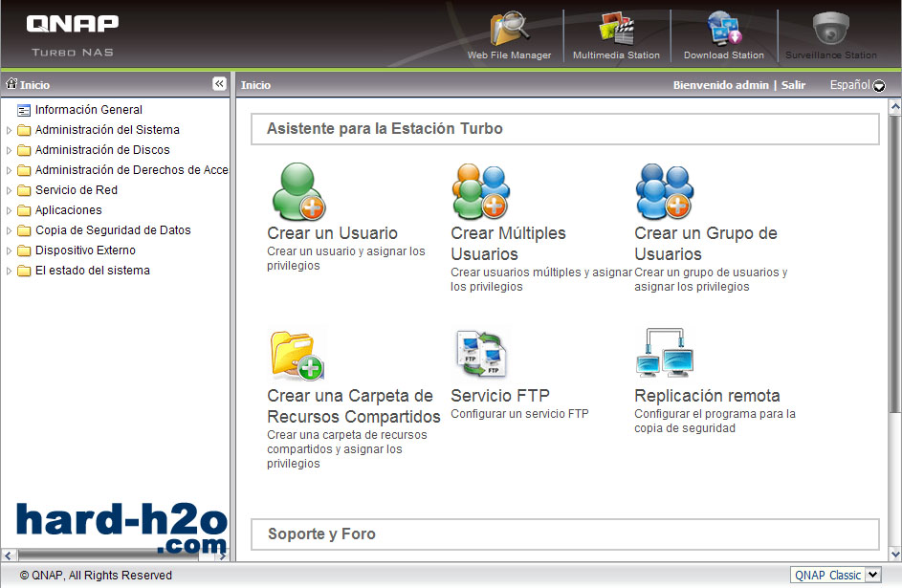The image size is (902, 588).
Task: Click the shared folder creation icon
Action: tap(297, 356)
